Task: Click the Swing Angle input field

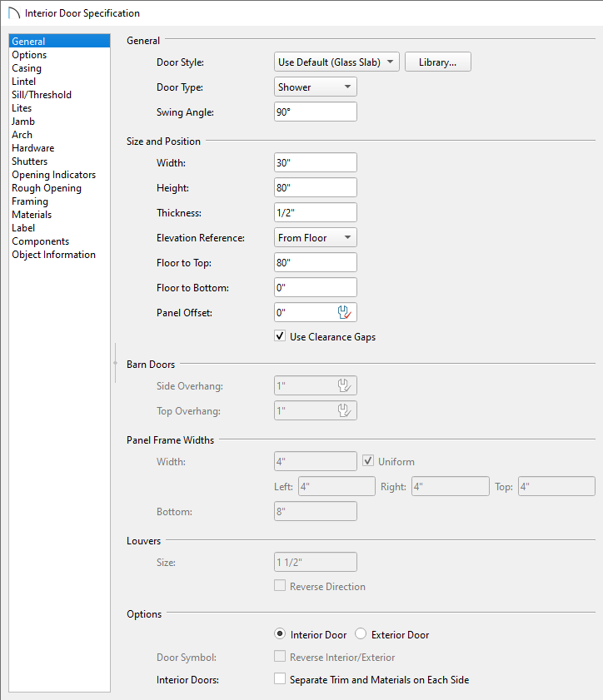Action: click(316, 112)
